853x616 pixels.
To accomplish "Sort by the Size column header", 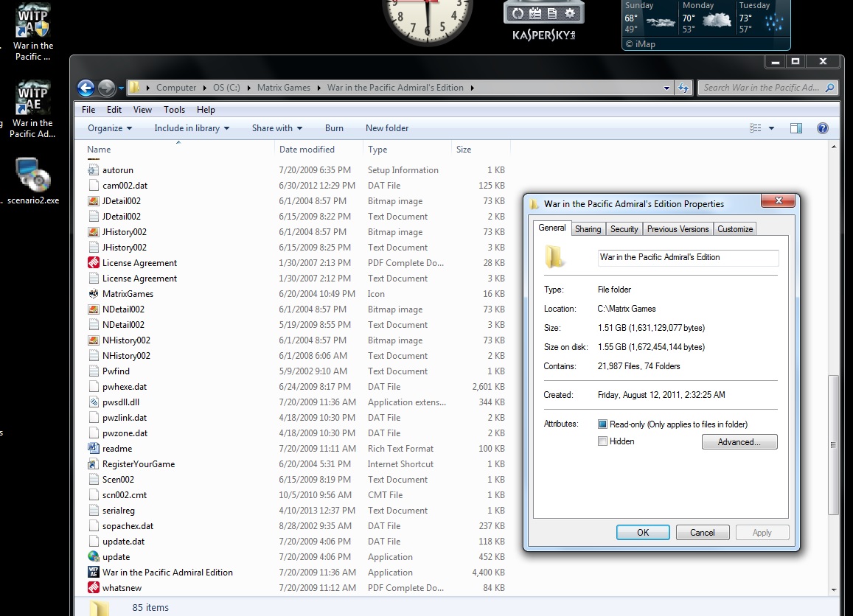I will (481, 150).
